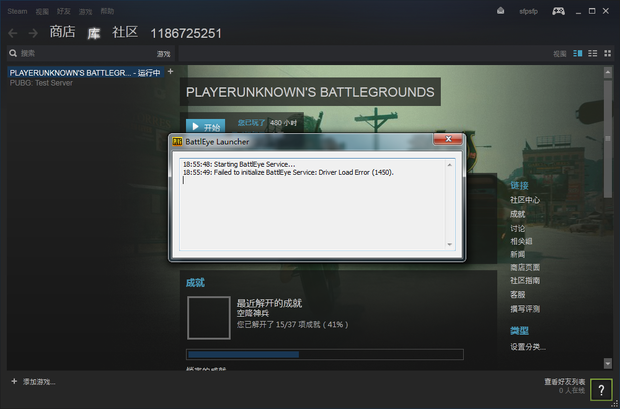
Task: Switch to detail view layout icon
Action: [x=578, y=53]
